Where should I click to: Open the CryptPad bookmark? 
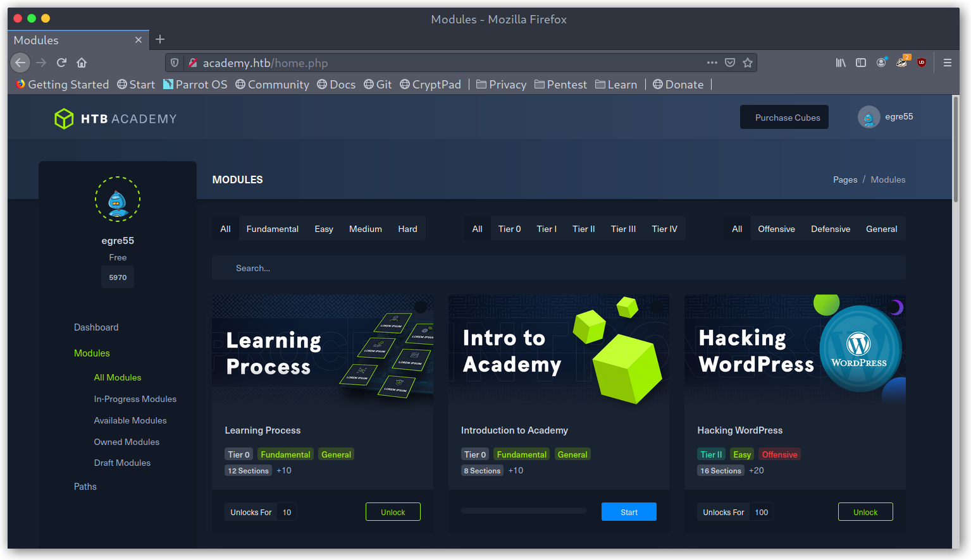point(430,85)
